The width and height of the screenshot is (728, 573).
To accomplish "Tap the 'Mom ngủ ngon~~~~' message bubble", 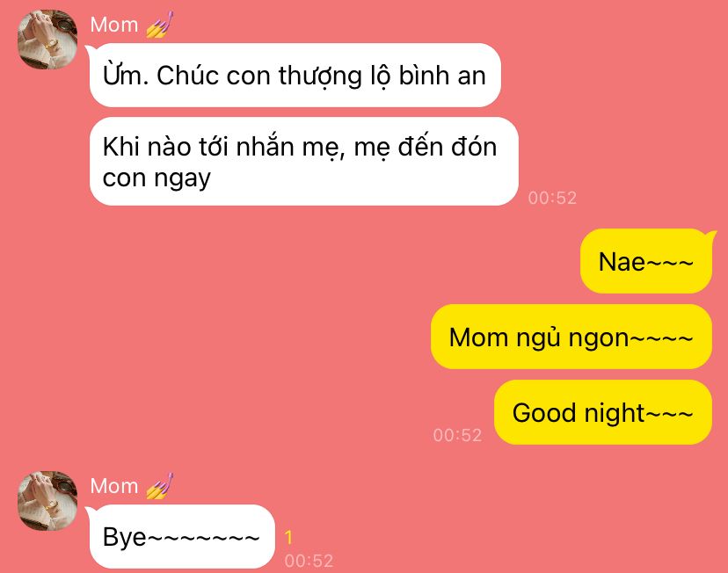I will (x=571, y=337).
